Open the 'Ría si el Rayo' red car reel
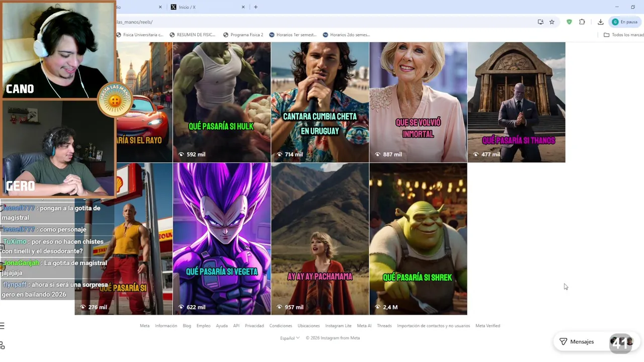The width and height of the screenshot is (644, 362). point(144,102)
